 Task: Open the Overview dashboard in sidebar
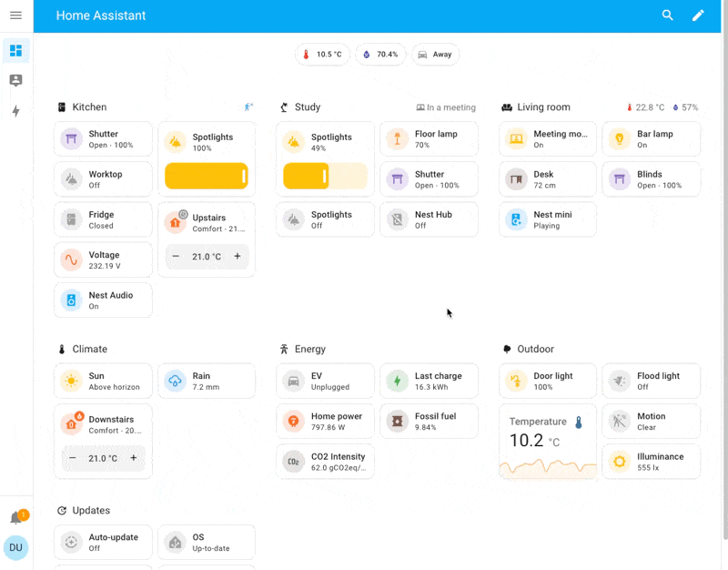coord(15,51)
